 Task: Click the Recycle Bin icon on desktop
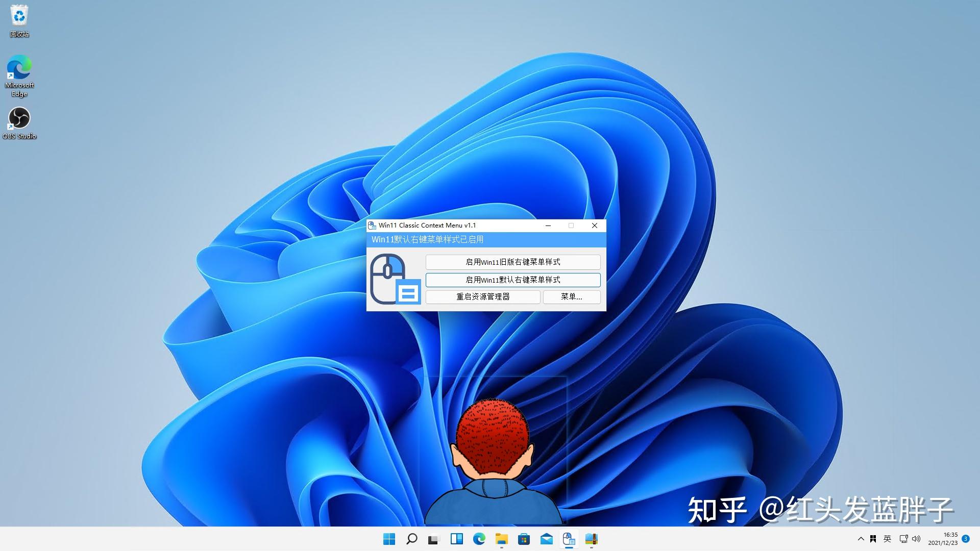point(18,16)
